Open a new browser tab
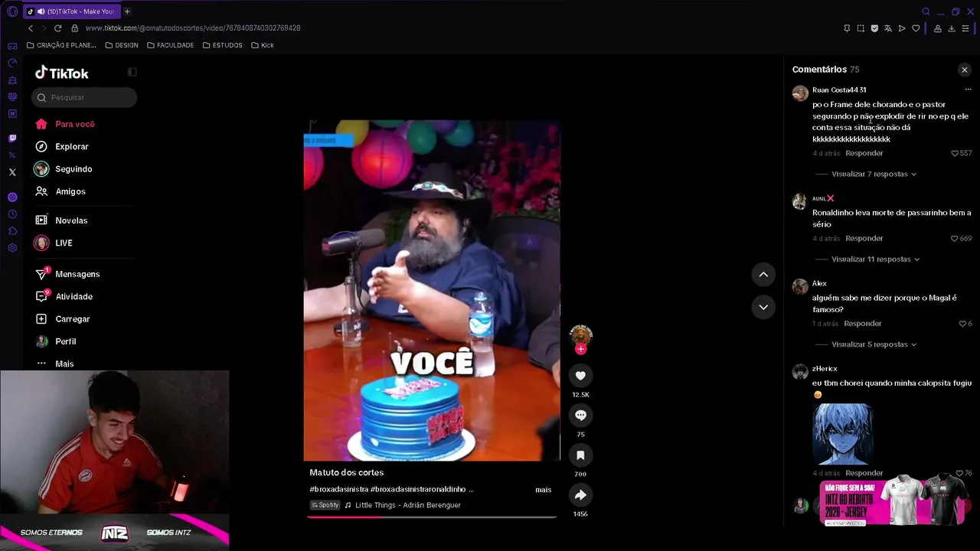The image size is (980, 551). pyautogui.click(x=127, y=11)
